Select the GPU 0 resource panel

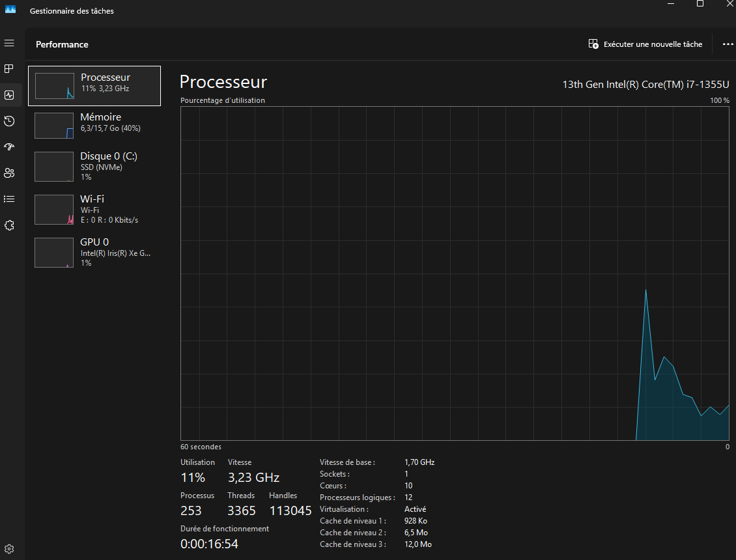(x=94, y=252)
